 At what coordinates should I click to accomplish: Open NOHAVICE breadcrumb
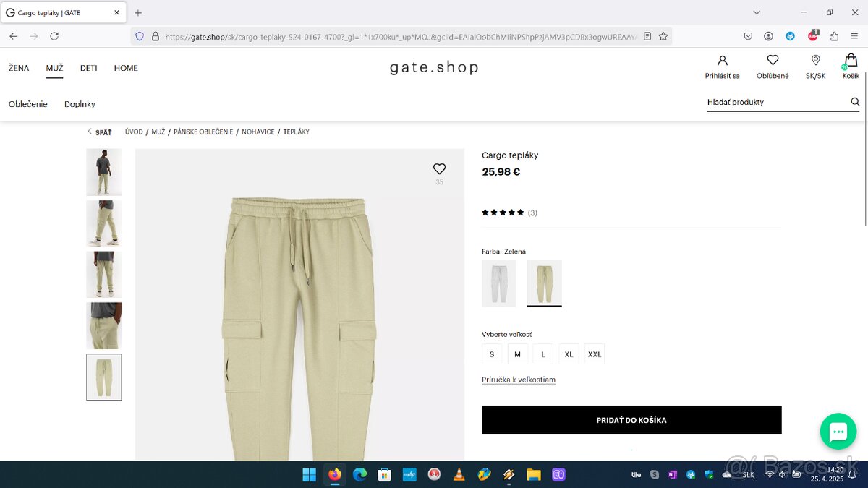[258, 132]
